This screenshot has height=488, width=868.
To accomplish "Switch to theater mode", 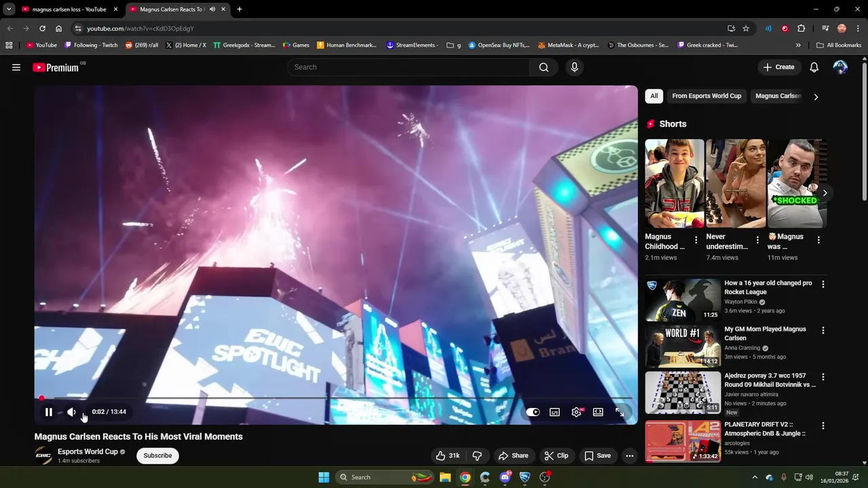I will point(598,412).
